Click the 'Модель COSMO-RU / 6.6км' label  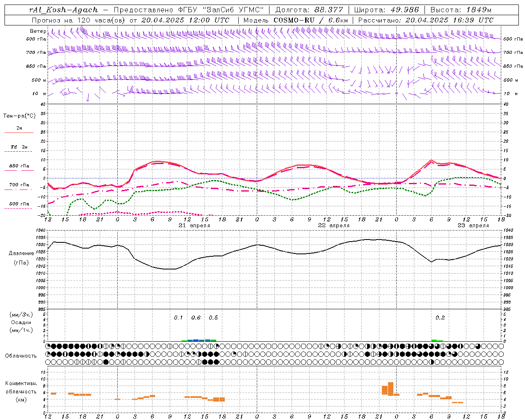point(296,20)
